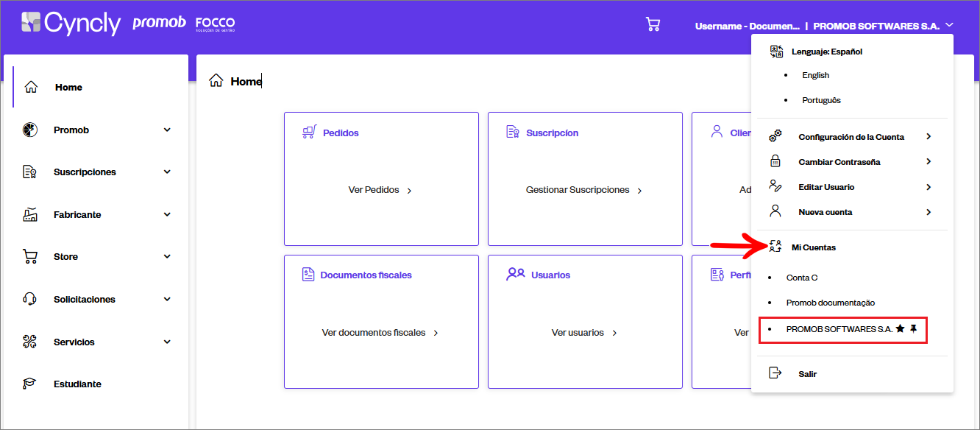This screenshot has width=980, height=430.
Task: Open Configuración de la Cuenta menu item
Action: (851, 137)
